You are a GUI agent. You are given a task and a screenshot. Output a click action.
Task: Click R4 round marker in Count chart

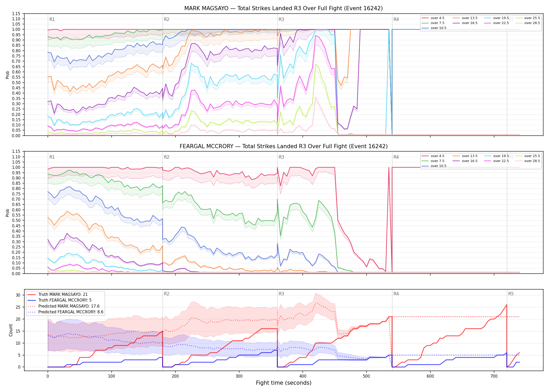point(396,294)
